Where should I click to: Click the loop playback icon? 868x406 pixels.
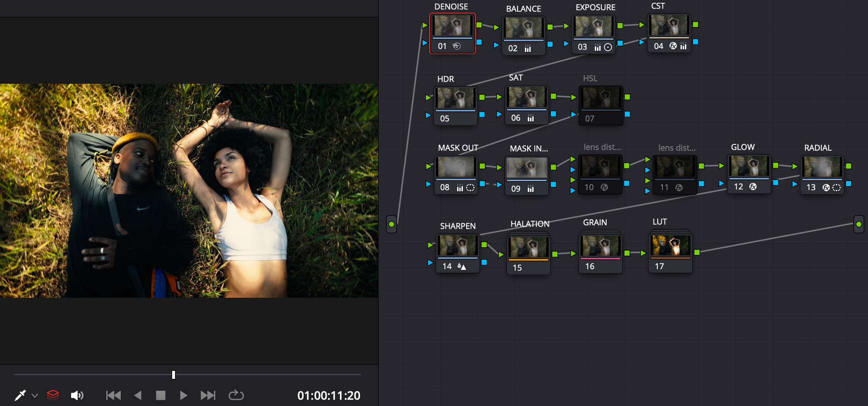(x=236, y=395)
